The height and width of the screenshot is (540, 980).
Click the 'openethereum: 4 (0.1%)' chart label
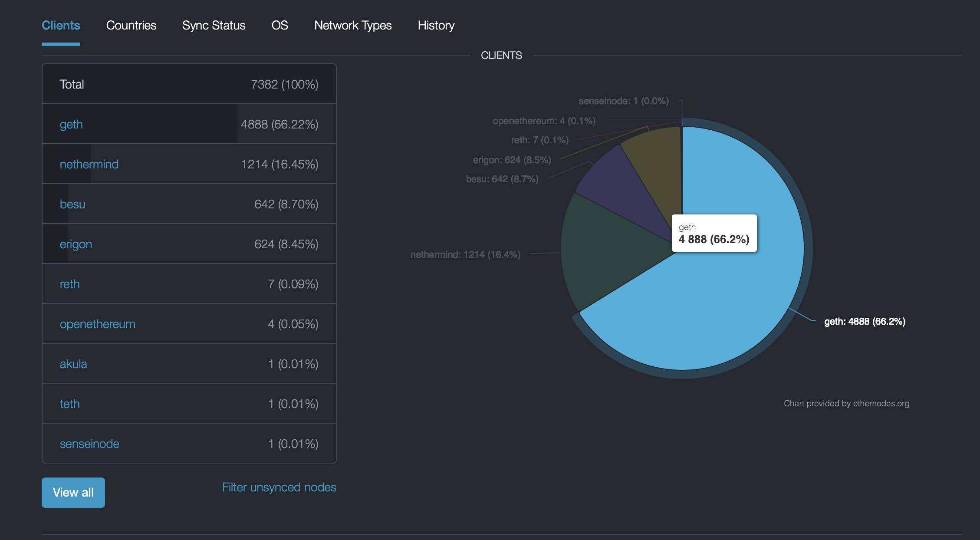click(x=544, y=121)
